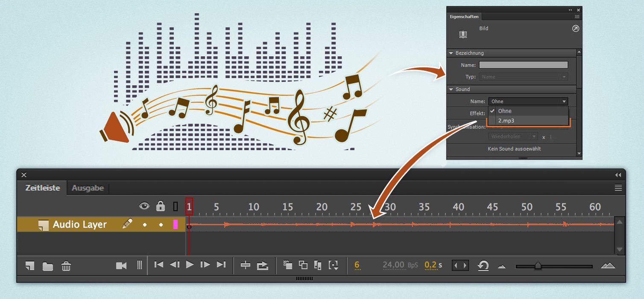Center the frame in timeline
This screenshot has height=299, width=644.
[x=245, y=265]
